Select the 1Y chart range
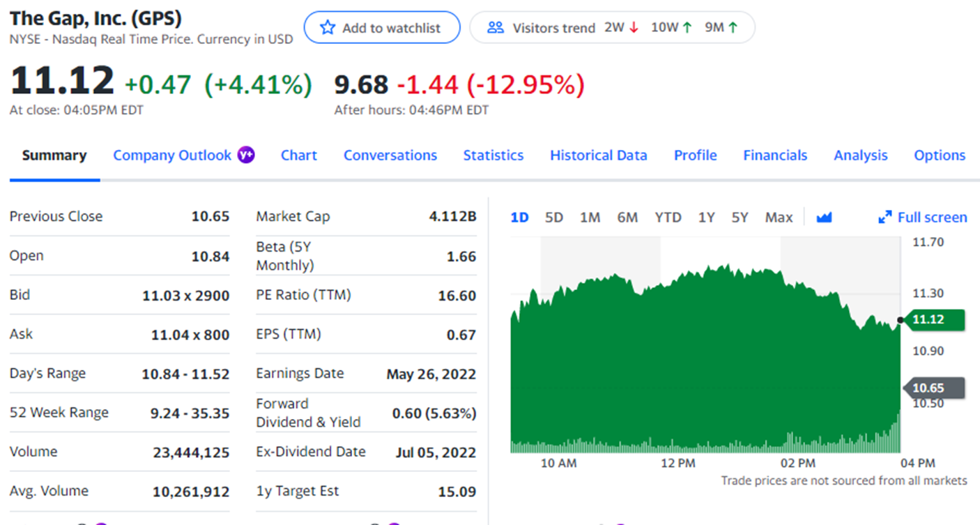980x525 pixels. (707, 218)
